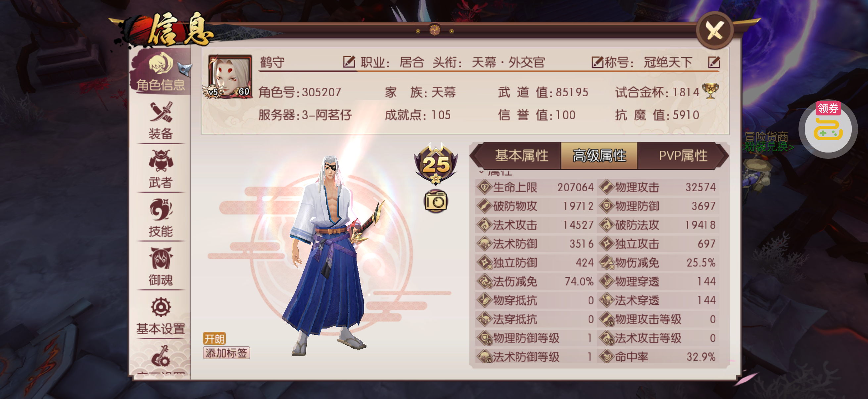Image resolution: width=868 pixels, height=399 pixels.
Task: Switch to the 基本属性 tab
Action: (521, 155)
